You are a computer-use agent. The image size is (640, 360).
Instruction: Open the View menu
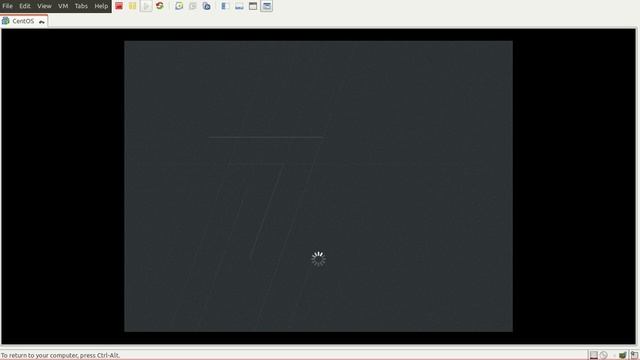click(x=44, y=6)
